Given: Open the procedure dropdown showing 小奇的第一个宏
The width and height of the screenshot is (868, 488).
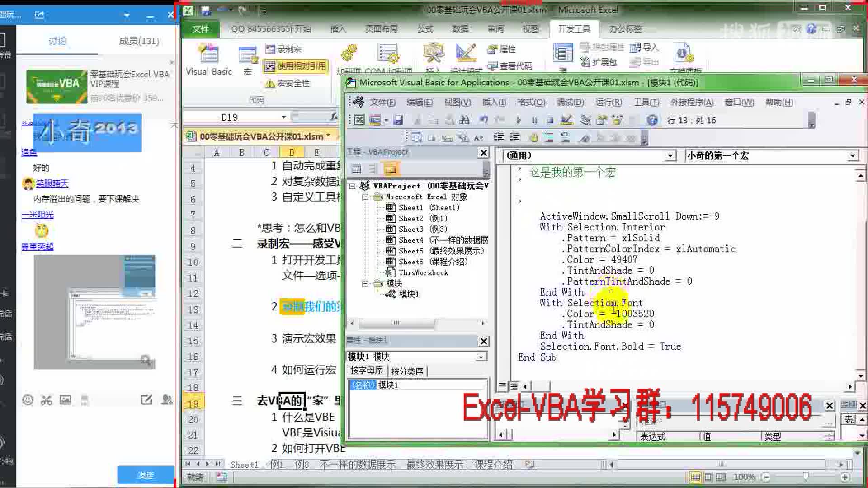Looking at the screenshot, I should [x=853, y=155].
